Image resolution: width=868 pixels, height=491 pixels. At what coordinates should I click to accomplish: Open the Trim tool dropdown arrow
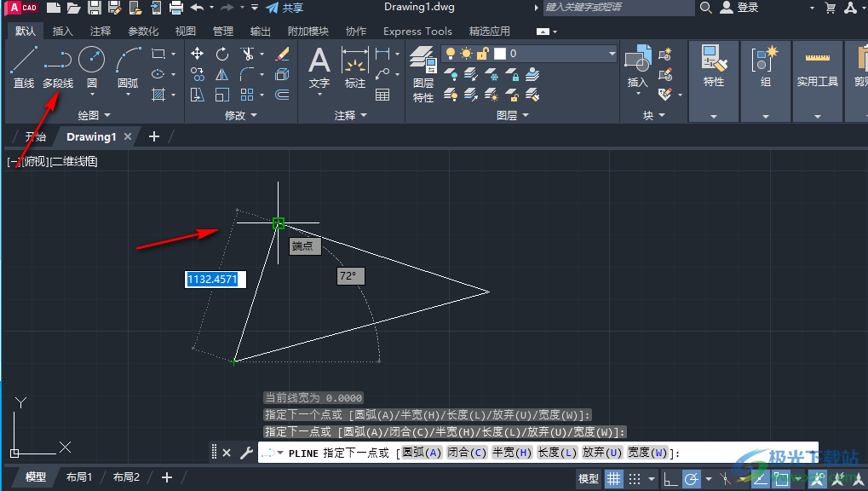point(262,54)
